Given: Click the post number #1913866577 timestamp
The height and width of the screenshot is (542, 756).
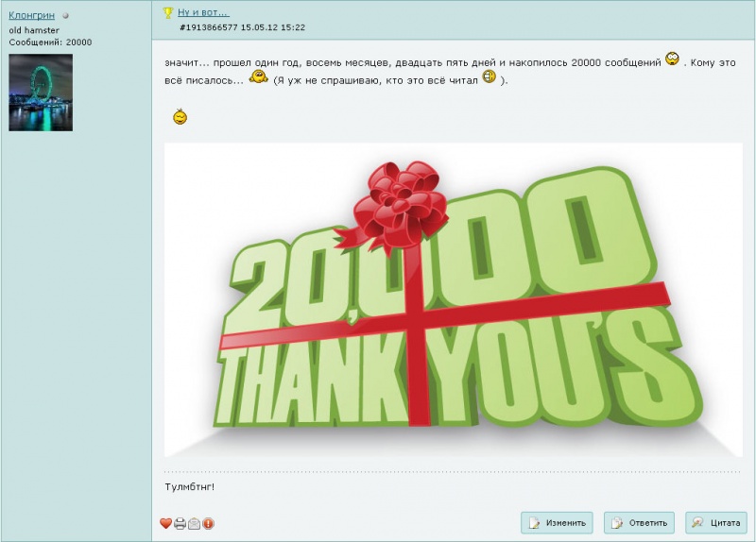Looking at the screenshot, I should click(242, 27).
